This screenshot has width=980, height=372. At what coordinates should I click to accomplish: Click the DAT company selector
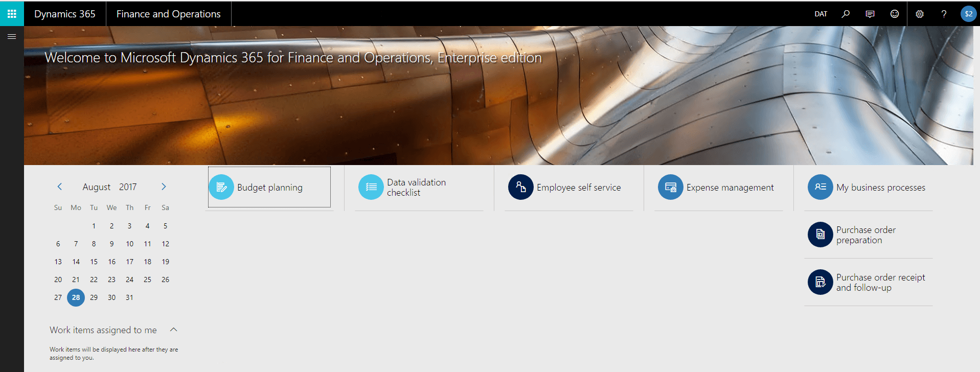tap(821, 14)
